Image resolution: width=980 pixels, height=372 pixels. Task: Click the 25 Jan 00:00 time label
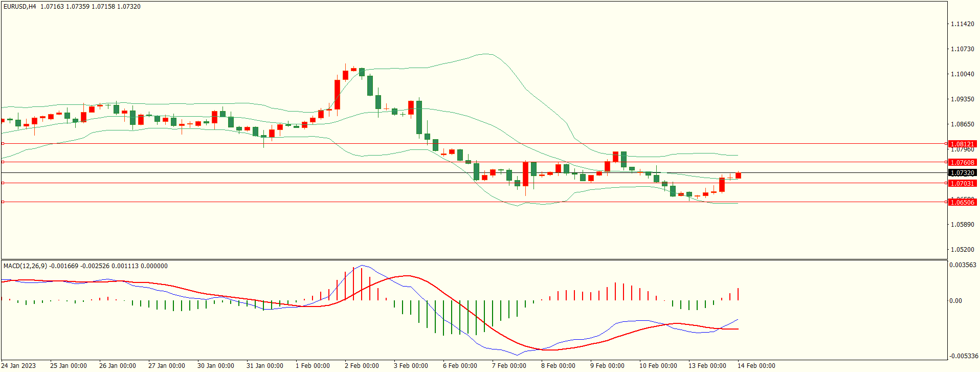tap(69, 365)
